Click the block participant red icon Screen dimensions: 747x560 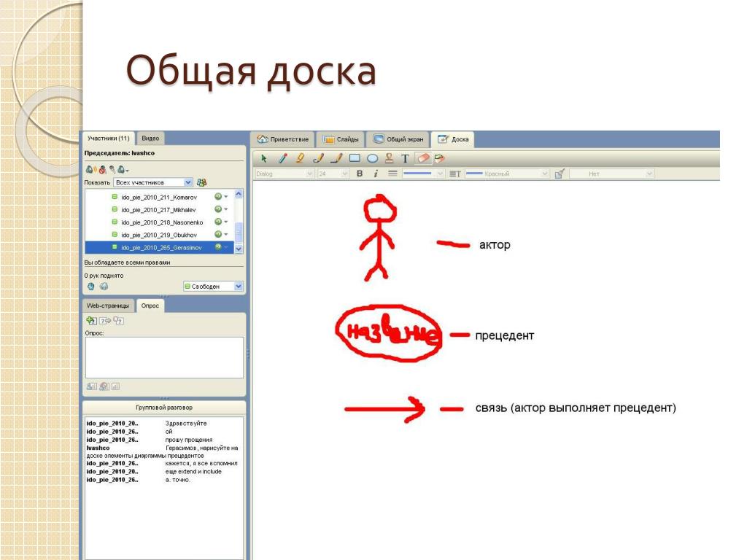pyautogui.click(x=102, y=169)
